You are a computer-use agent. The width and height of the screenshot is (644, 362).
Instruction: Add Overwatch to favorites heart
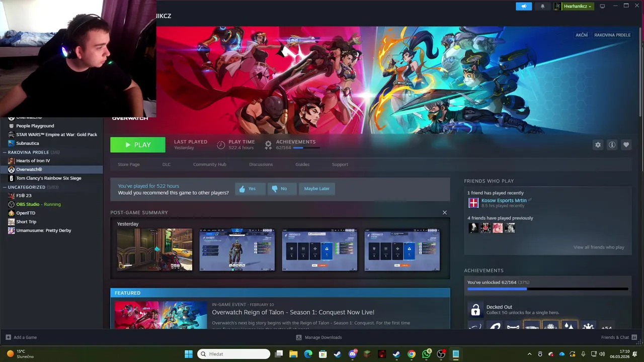pyautogui.click(x=626, y=145)
